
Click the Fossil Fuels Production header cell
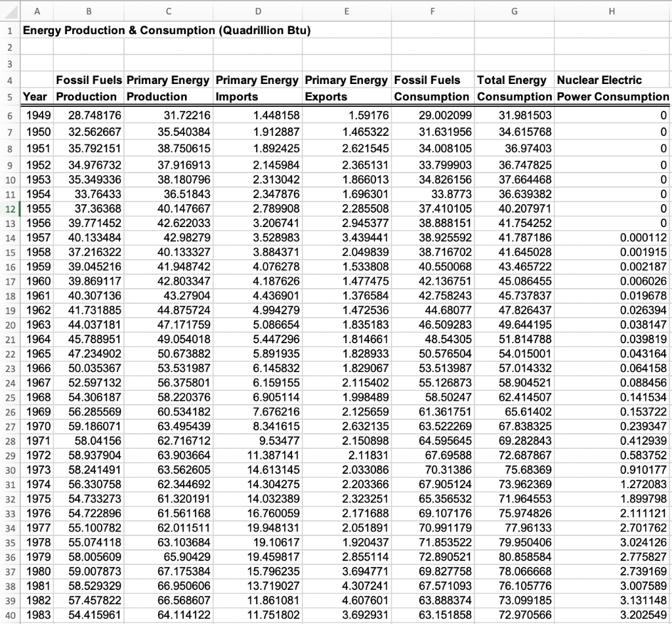(89, 87)
